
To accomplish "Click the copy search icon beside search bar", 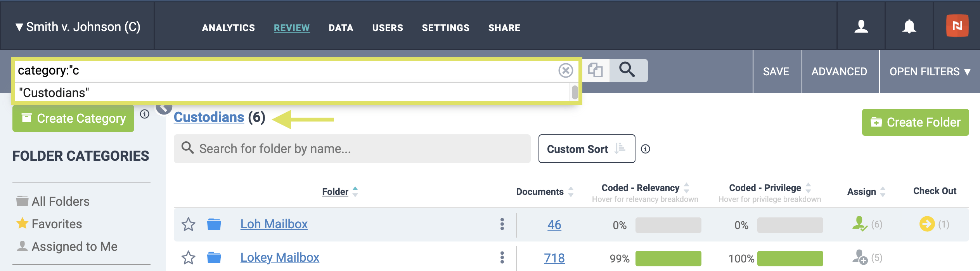I will 595,70.
